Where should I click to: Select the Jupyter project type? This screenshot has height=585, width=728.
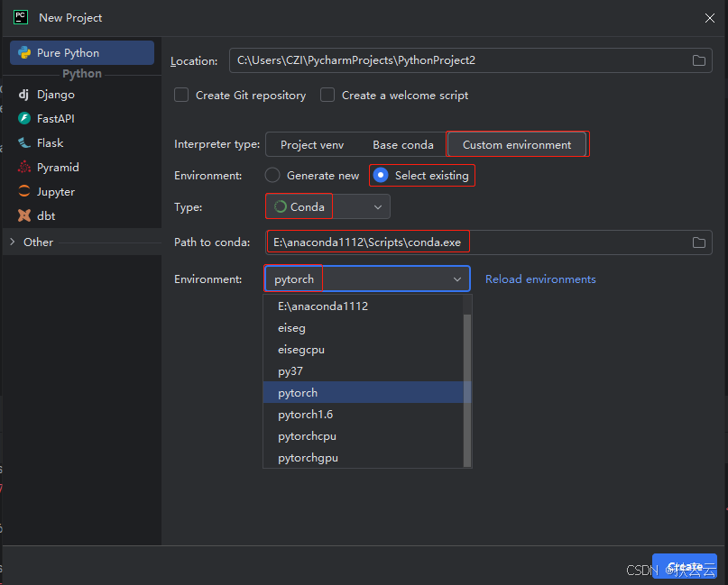(x=82, y=191)
